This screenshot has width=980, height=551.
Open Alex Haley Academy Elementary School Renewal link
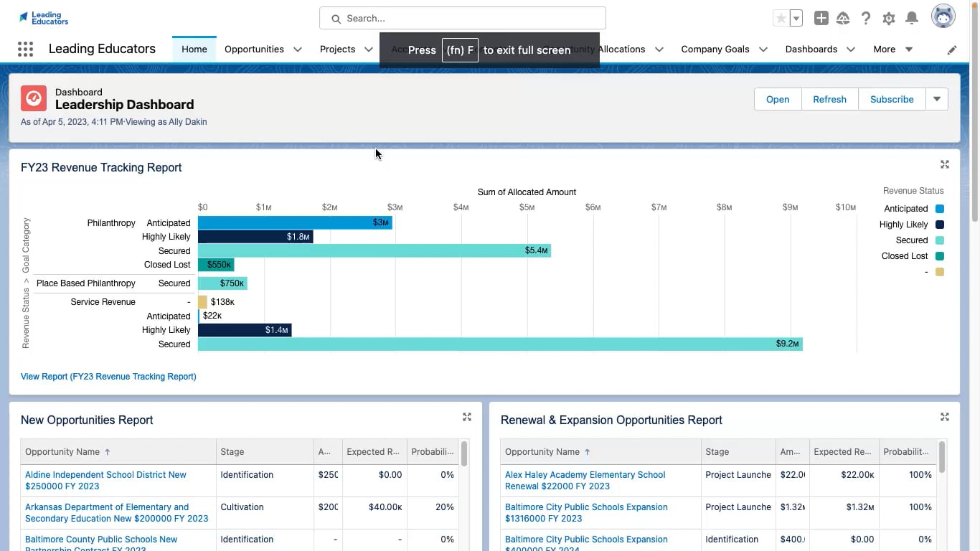click(x=585, y=480)
